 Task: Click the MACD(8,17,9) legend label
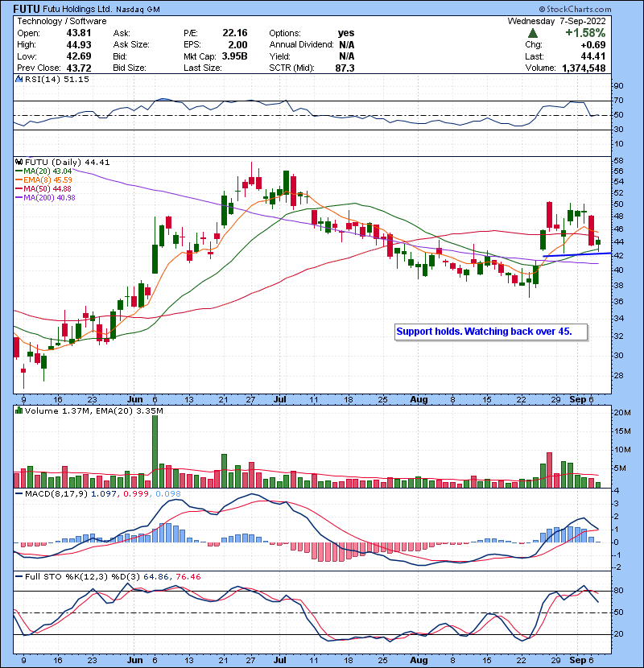click(56, 494)
